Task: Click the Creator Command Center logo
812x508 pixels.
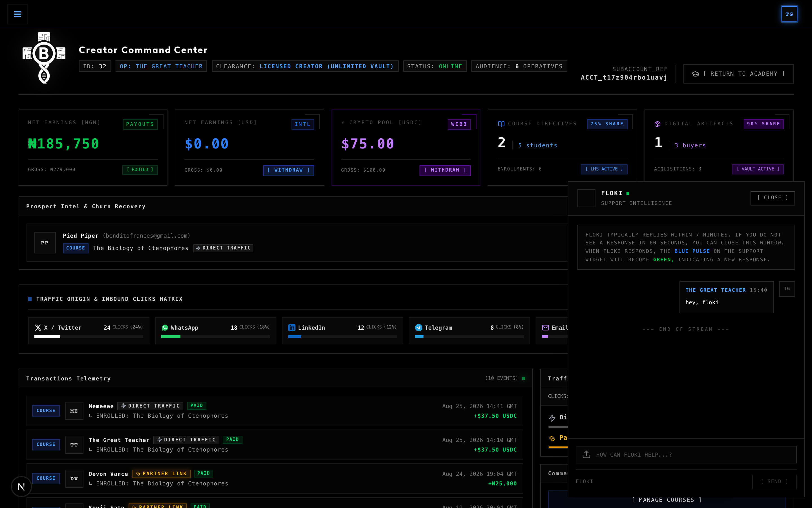Action: [x=44, y=58]
